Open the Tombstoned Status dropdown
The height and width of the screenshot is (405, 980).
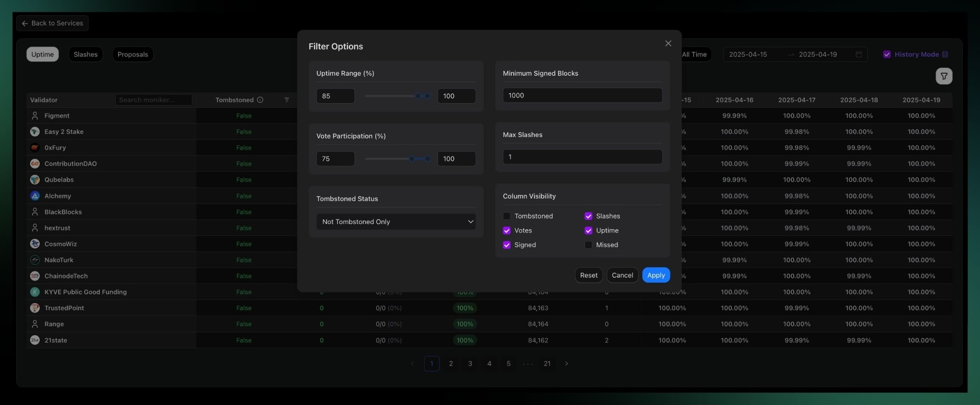(x=396, y=222)
